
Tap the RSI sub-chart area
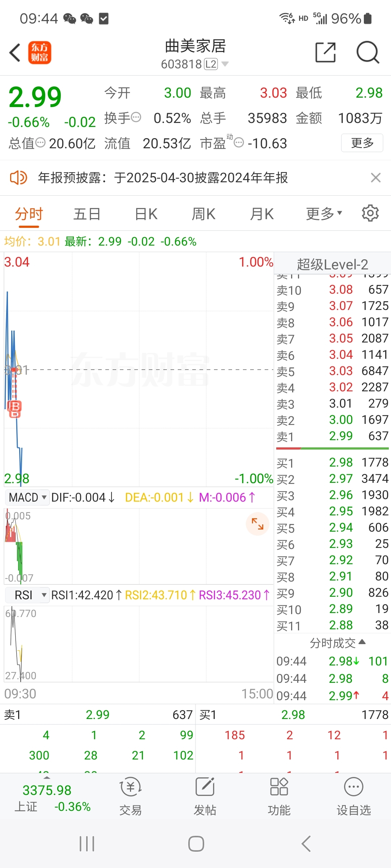coord(139,644)
